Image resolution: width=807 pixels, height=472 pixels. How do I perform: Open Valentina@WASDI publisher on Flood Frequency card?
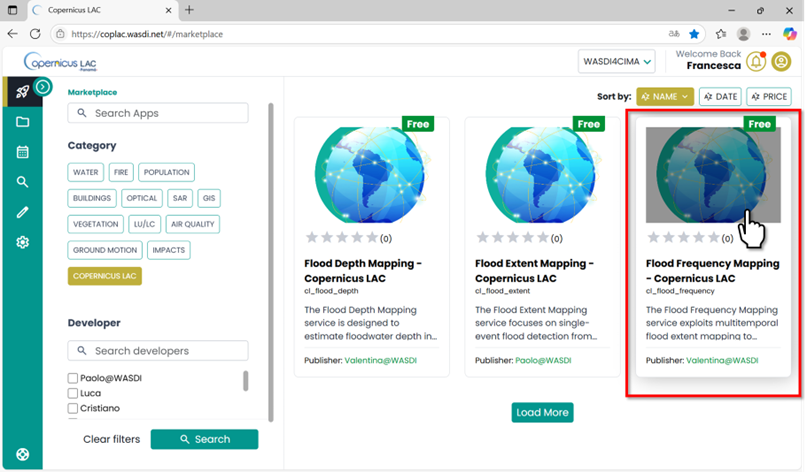click(722, 360)
